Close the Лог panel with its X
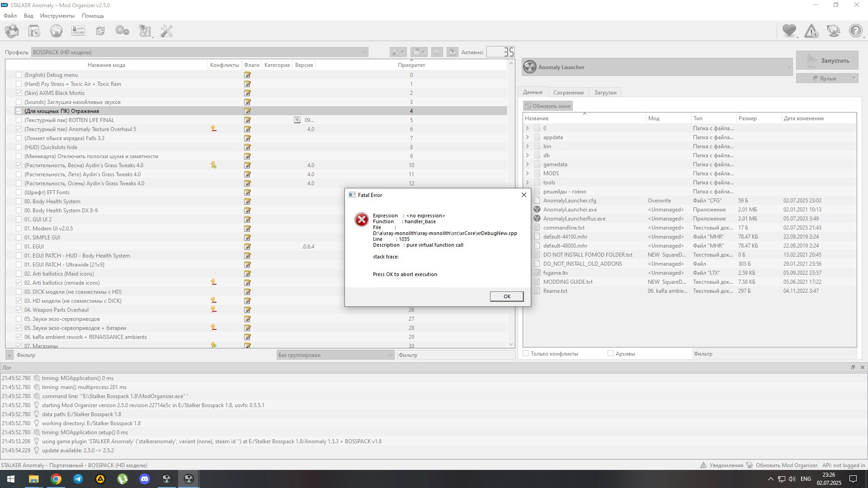 [862, 367]
